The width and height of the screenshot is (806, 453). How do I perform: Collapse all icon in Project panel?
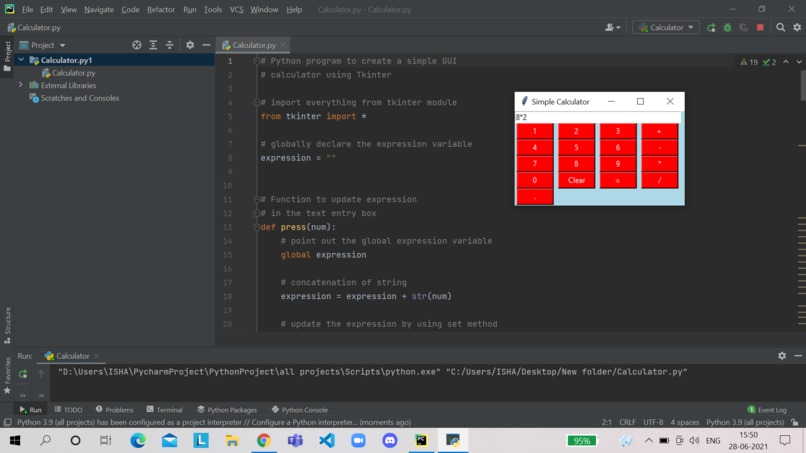[170, 45]
